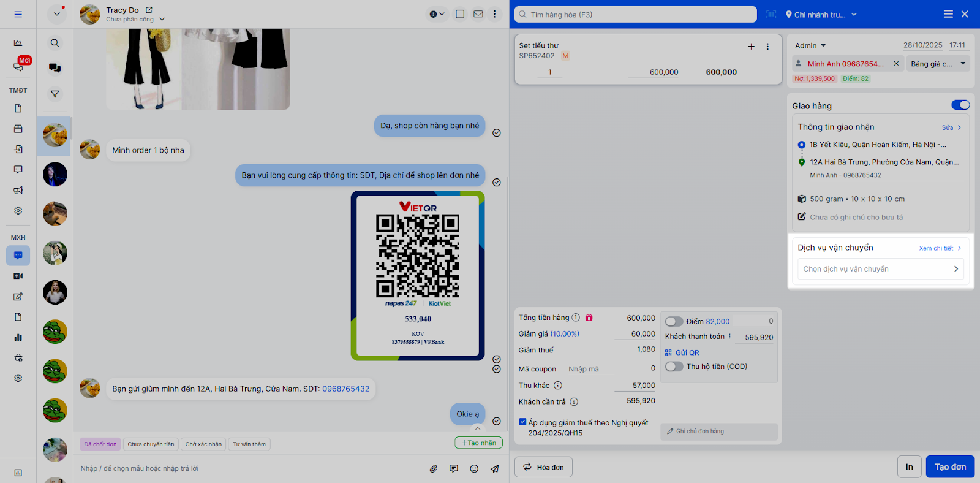This screenshot has width=980, height=483.
Task: Open the more options menu in chat header
Action: [x=495, y=14]
